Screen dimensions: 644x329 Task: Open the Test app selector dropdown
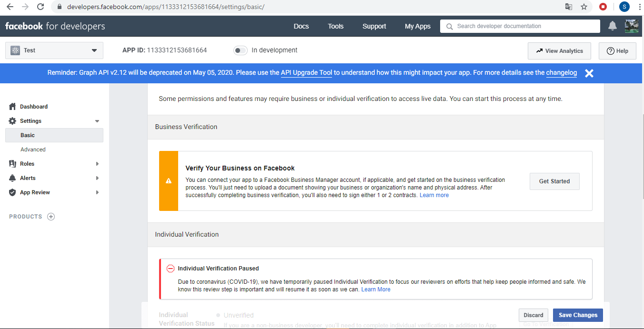pyautogui.click(x=54, y=50)
